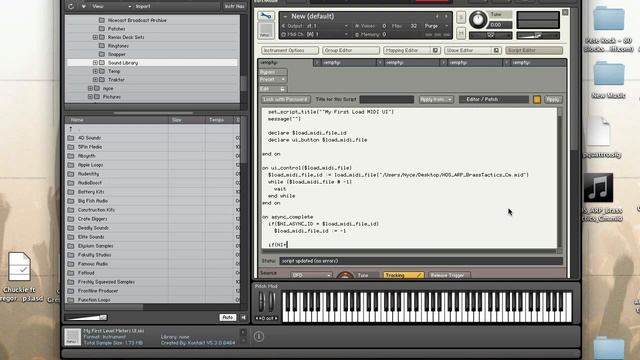Open the Construction Kits folder

[96, 210]
